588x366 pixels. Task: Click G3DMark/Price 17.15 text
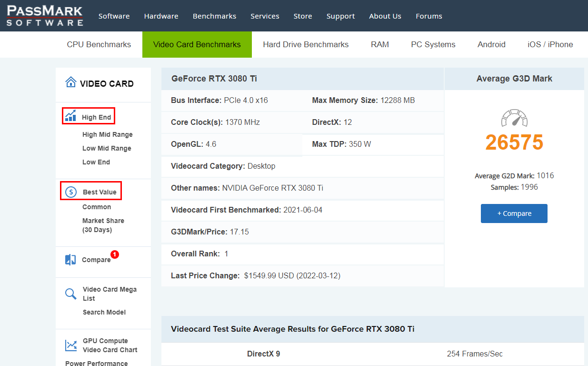click(x=210, y=232)
